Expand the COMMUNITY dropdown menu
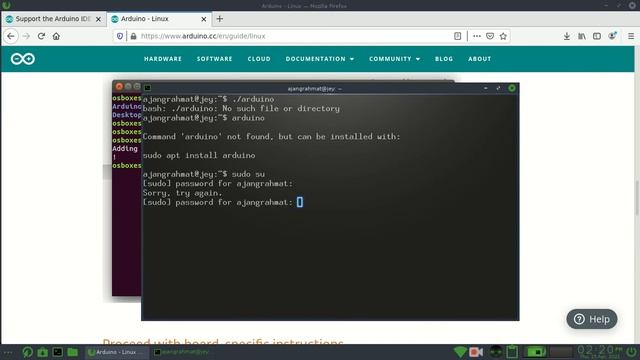Screen dimensions: 640x360 tap(395, 59)
